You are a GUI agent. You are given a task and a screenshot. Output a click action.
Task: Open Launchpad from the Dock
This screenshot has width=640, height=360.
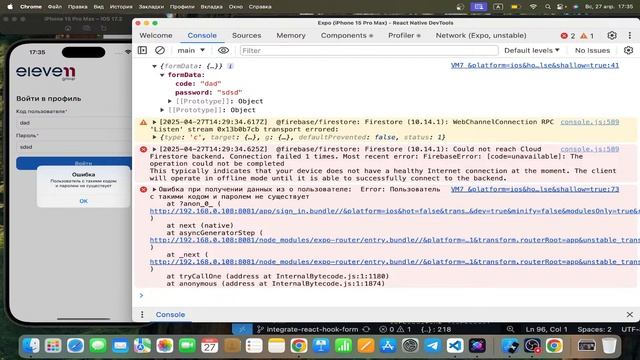pyautogui.click(x=53, y=346)
